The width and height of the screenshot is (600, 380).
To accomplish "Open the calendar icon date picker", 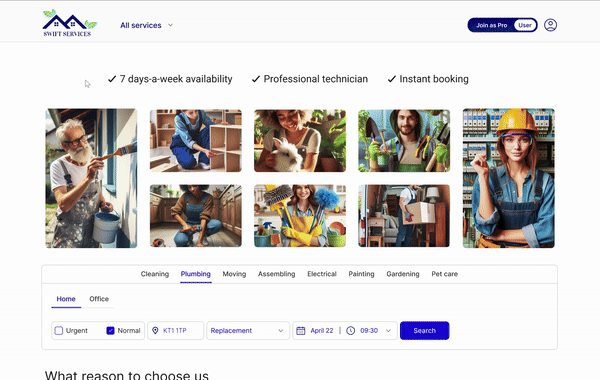I will 301,331.
